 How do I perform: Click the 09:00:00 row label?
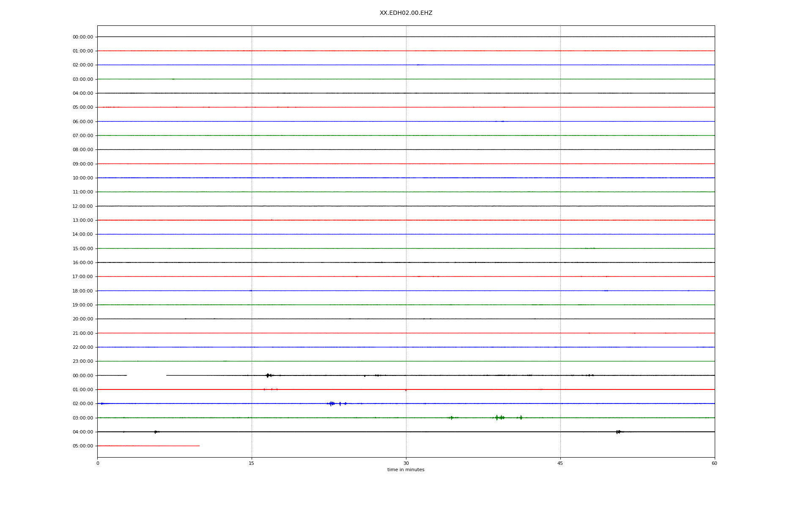pos(83,164)
